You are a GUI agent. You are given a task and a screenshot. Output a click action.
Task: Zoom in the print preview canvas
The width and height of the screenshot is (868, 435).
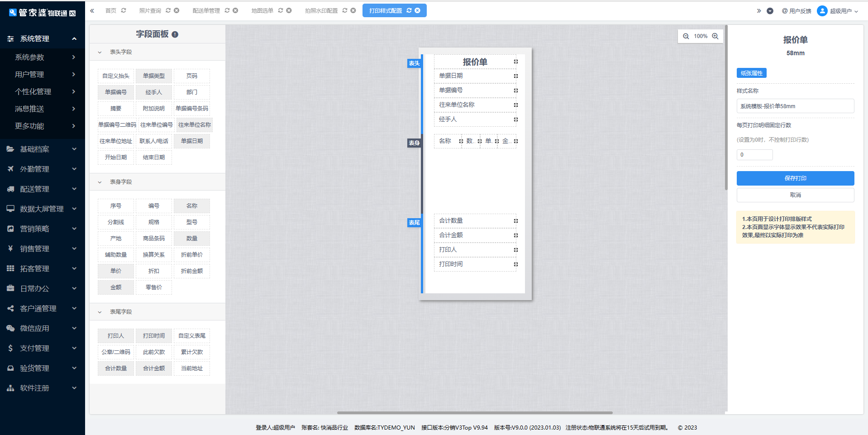pos(715,36)
